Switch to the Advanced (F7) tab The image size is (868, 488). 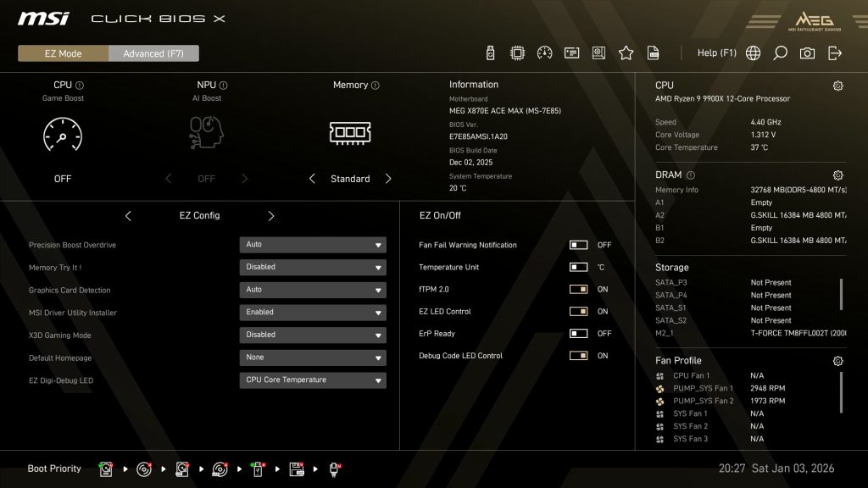(x=153, y=53)
